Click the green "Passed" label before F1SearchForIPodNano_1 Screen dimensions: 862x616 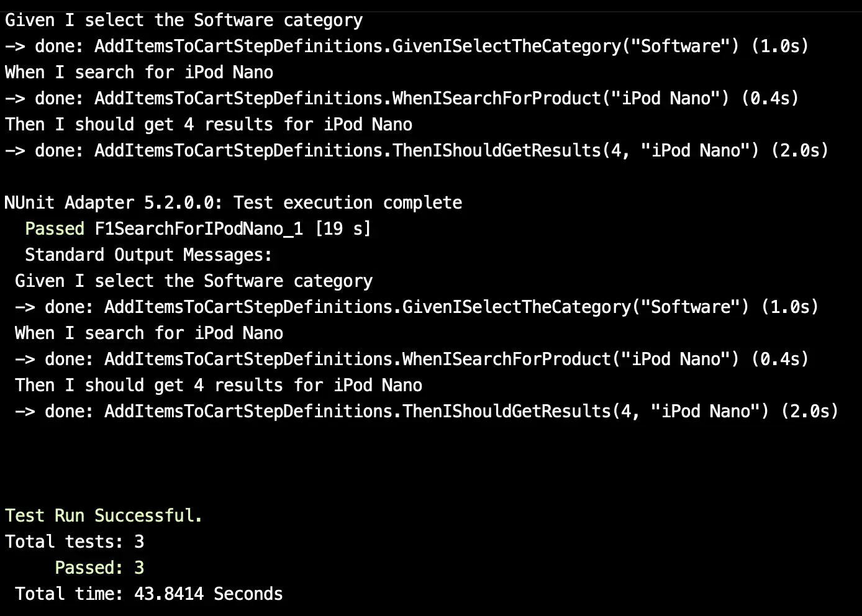click(55, 229)
